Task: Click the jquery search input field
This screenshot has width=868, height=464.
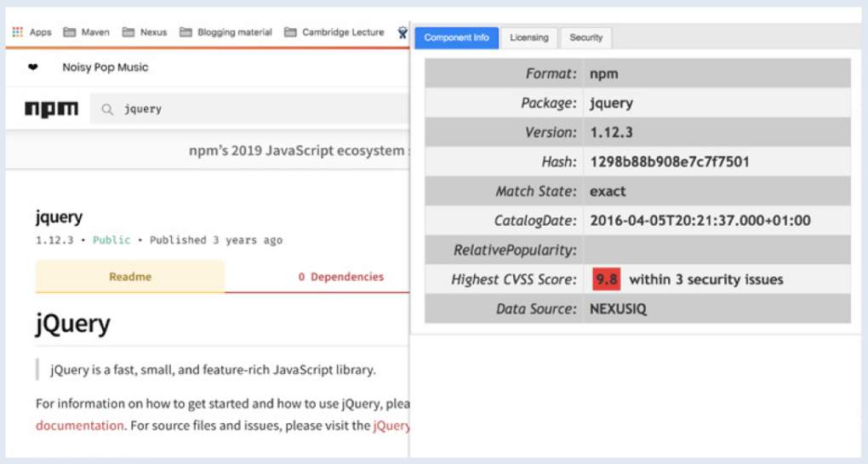Action: click(249, 108)
